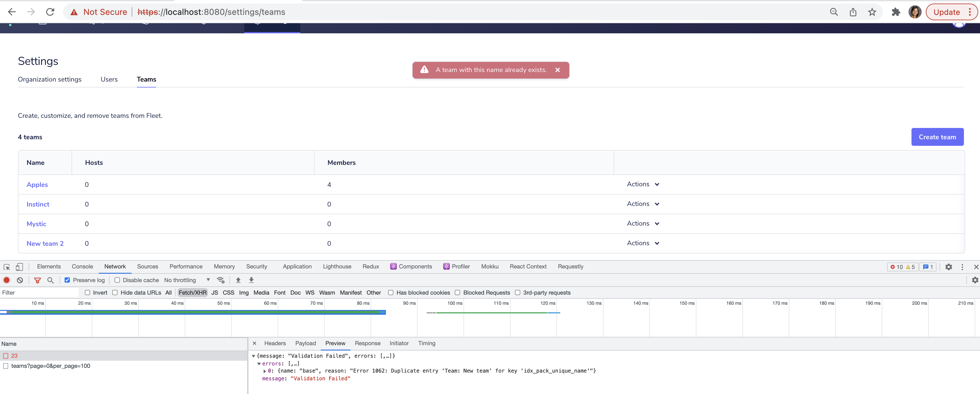Uncheck the Preserve log checkbox

pos(67,280)
